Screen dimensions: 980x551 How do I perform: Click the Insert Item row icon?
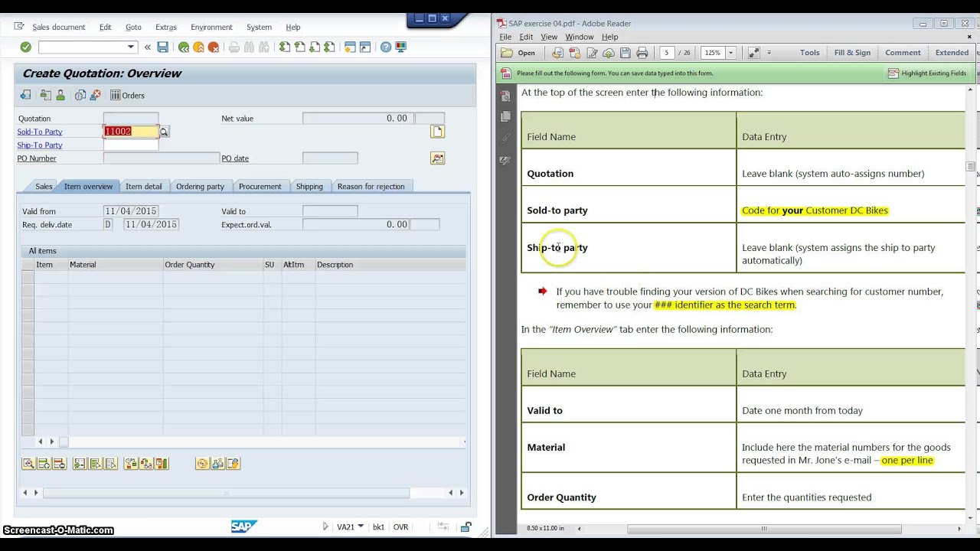[x=44, y=464]
